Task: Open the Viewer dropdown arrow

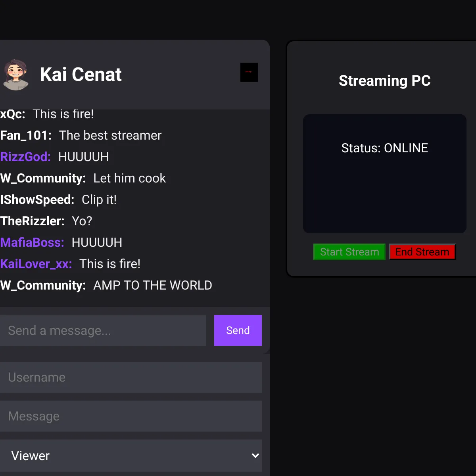Action: (255, 455)
